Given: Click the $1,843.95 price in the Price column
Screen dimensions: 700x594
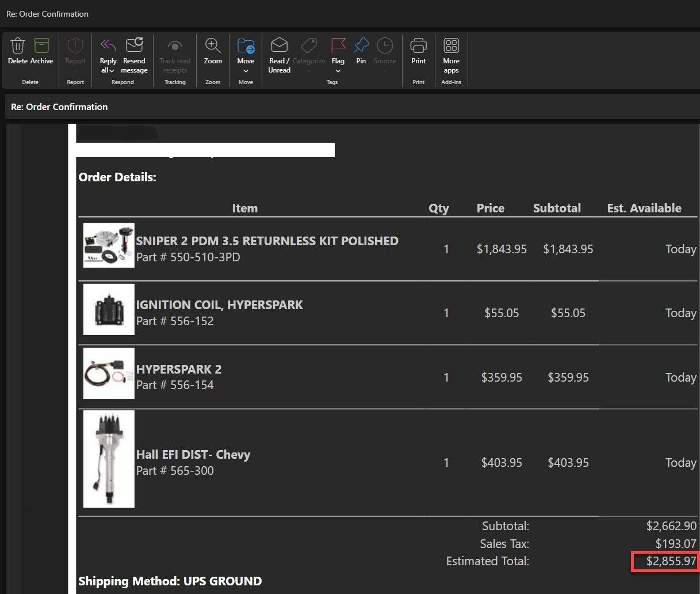Looking at the screenshot, I should click(502, 249).
